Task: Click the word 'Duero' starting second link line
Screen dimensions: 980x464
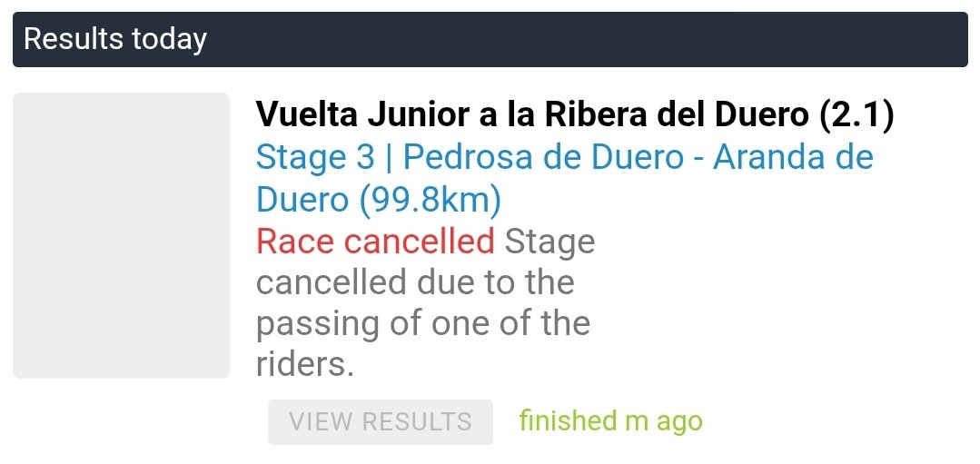Action: pos(302,200)
